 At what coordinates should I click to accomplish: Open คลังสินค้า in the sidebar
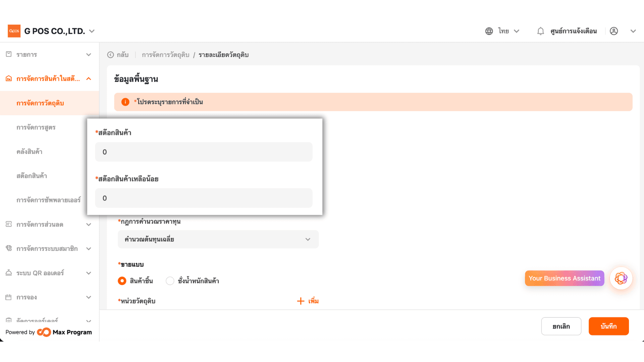click(30, 152)
